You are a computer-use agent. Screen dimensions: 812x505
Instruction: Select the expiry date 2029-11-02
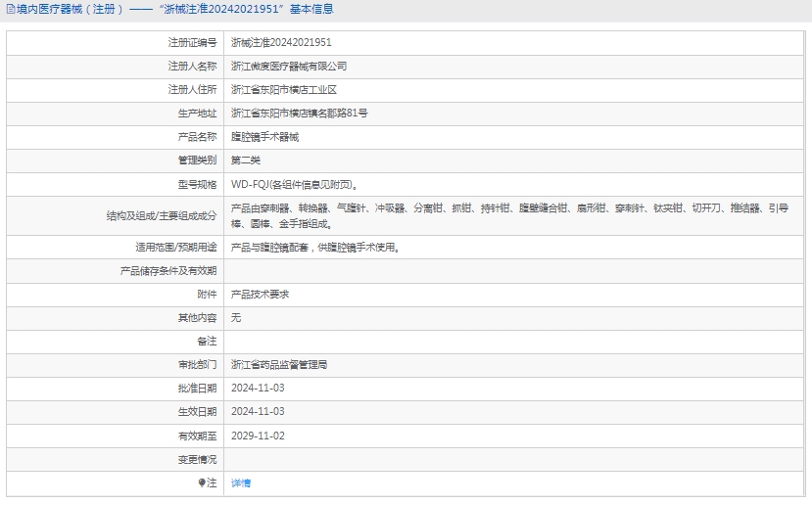click(258, 436)
